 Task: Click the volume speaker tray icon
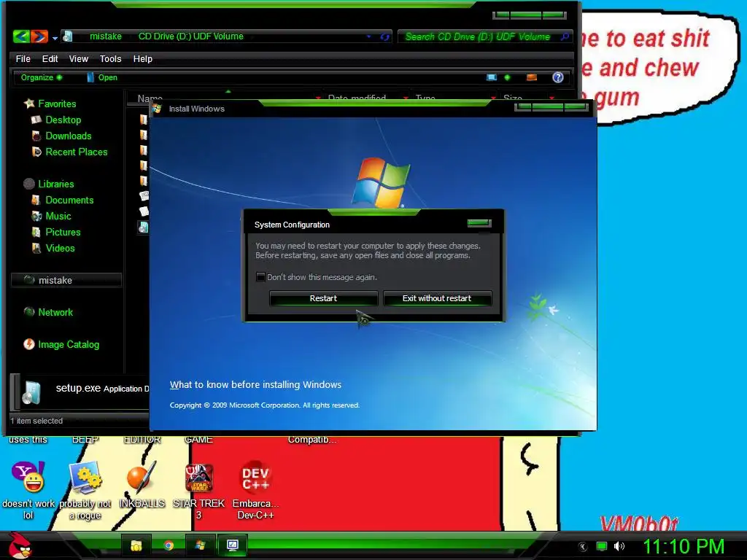point(619,547)
